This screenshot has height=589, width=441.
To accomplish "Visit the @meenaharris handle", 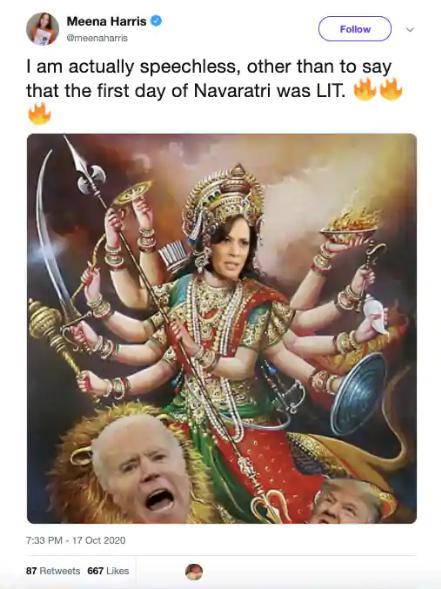I will point(97,38).
